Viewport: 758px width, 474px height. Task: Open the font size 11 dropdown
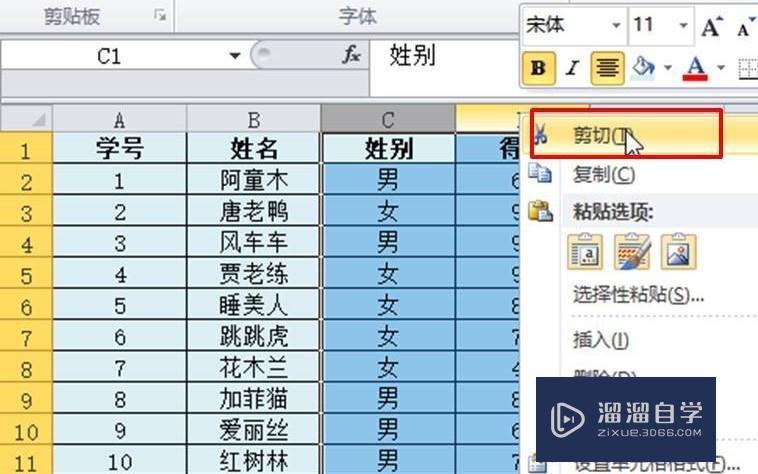[684, 26]
